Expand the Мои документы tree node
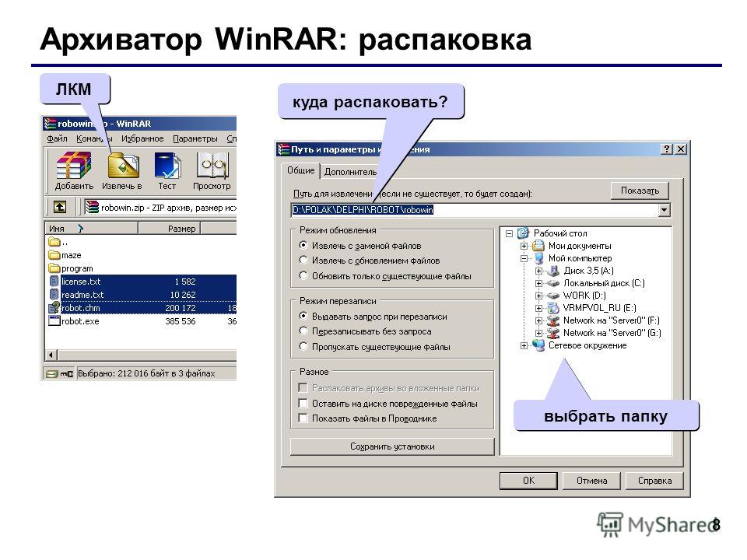Image resolution: width=747 pixels, height=560 pixels. coord(524,247)
